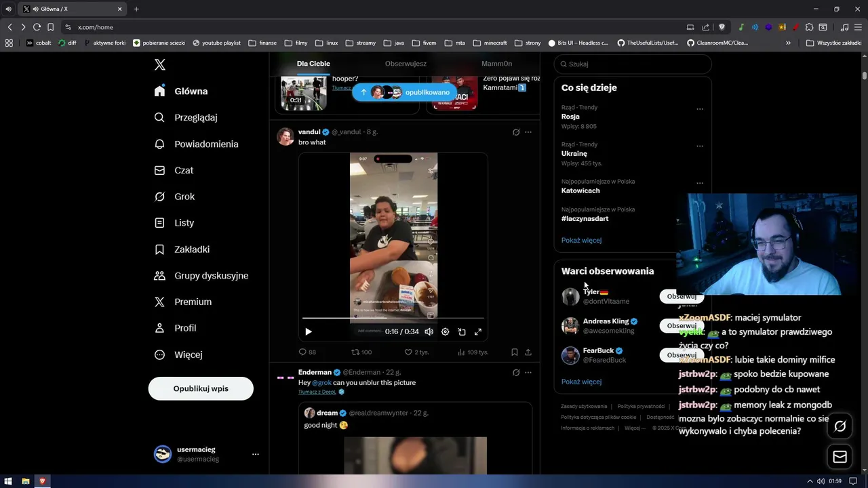Viewport: 868px width, 488px height.
Task: Open the Wszystkie zakładki folder
Action: click(833, 43)
